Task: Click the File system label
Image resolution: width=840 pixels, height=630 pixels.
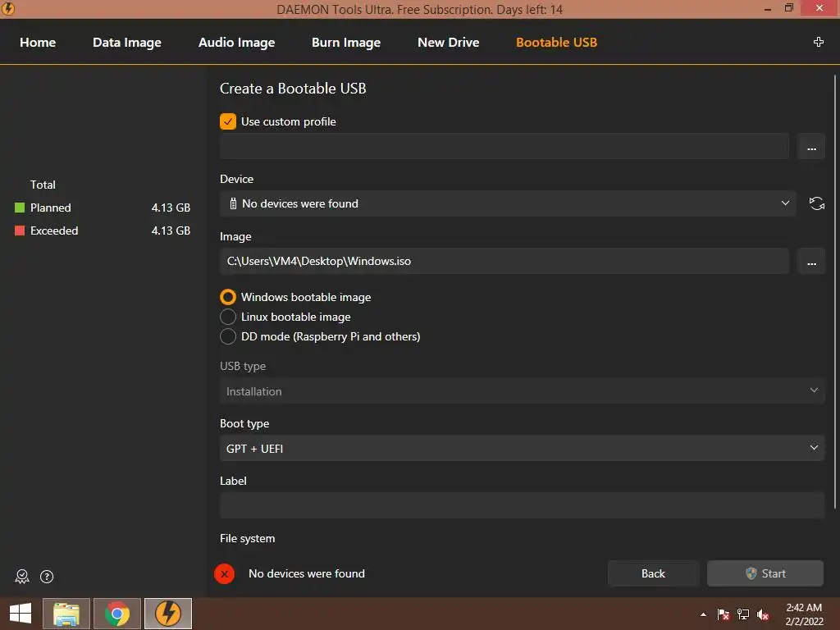Action: coord(247,538)
